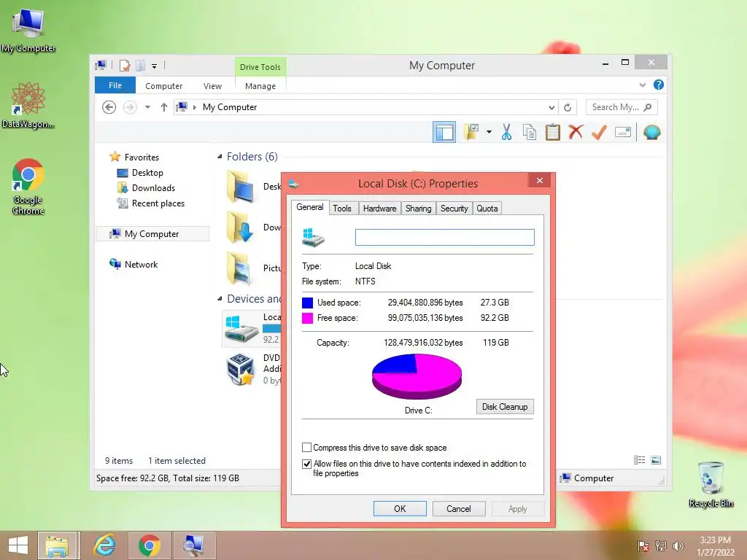Switch to the Sharing tab
747x560 pixels.
(x=418, y=208)
